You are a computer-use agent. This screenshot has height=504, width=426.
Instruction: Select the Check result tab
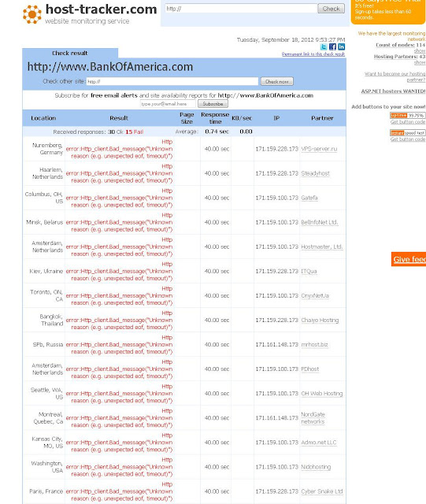coord(70,53)
